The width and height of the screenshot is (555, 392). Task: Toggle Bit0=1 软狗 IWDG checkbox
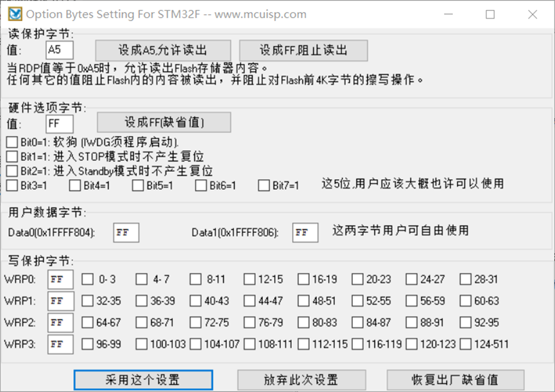(x=12, y=142)
